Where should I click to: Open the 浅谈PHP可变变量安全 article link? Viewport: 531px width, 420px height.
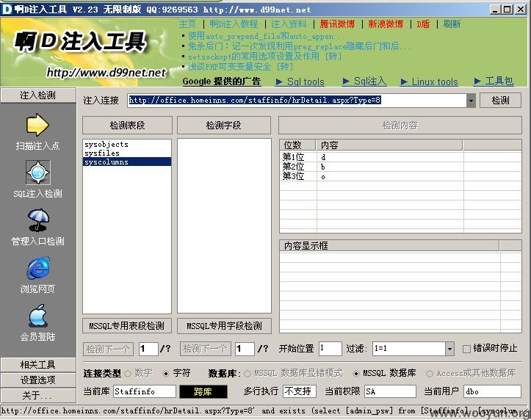click(x=240, y=66)
